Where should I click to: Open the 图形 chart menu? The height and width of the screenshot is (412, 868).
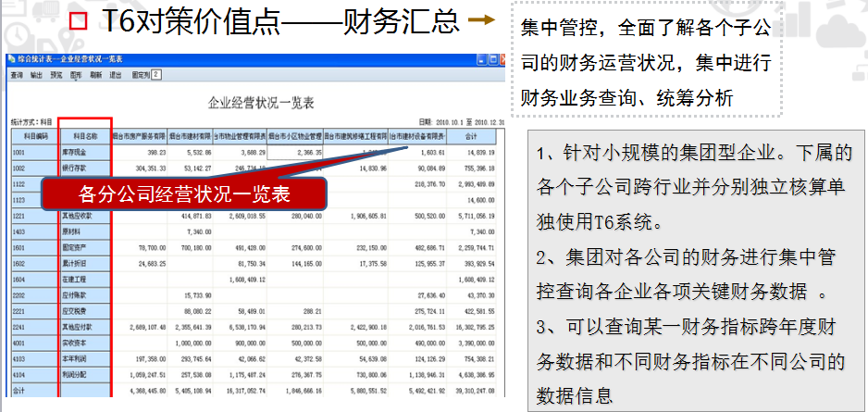76,75
